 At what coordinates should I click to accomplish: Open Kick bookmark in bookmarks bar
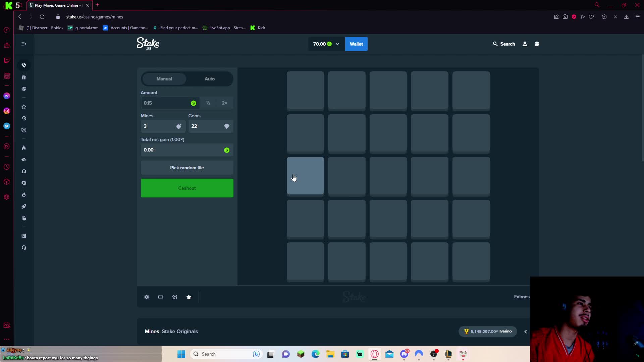258,28
